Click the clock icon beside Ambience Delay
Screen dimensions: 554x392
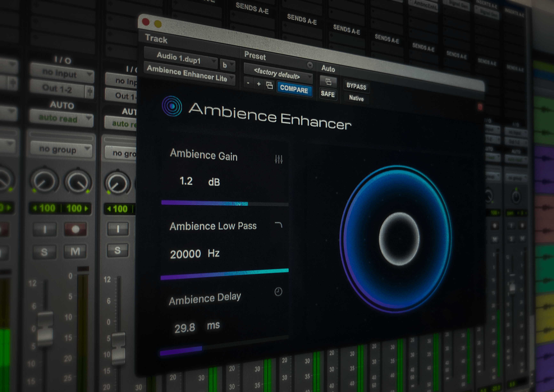278,292
